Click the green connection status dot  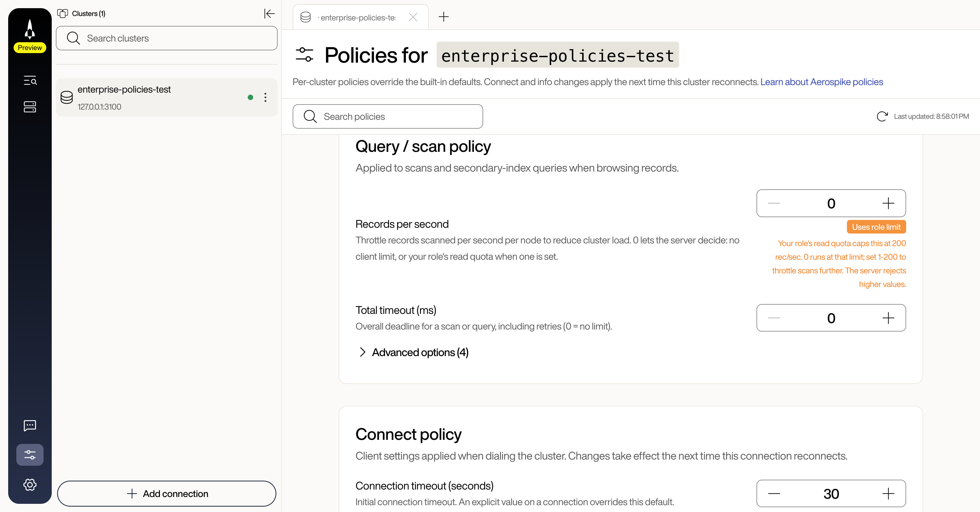coord(250,97)
